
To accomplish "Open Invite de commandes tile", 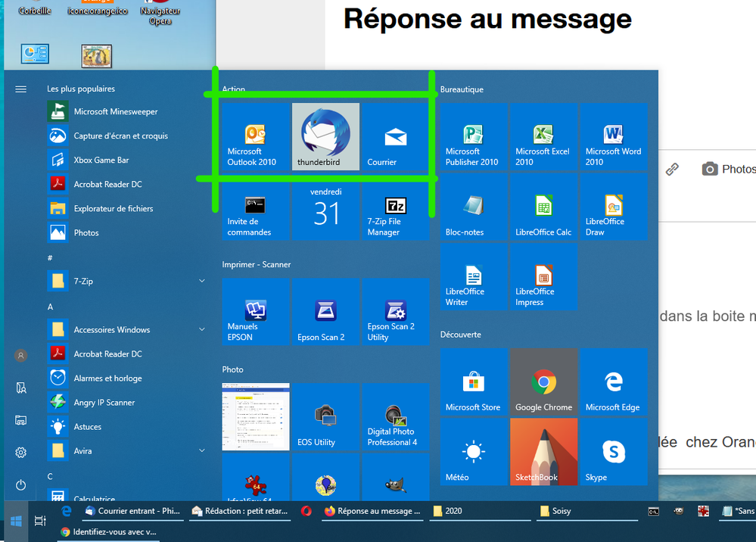I will (256, 207).
